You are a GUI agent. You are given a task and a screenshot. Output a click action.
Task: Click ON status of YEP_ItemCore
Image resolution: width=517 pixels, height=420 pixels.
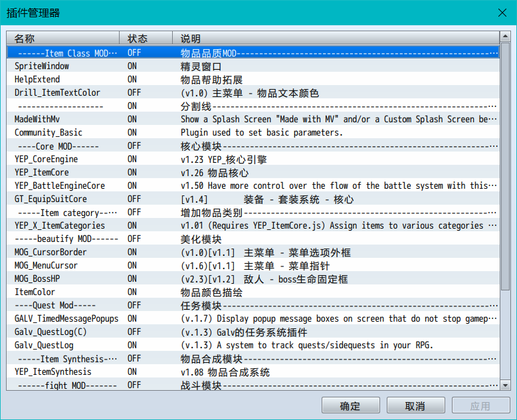[x=132, y=172]
